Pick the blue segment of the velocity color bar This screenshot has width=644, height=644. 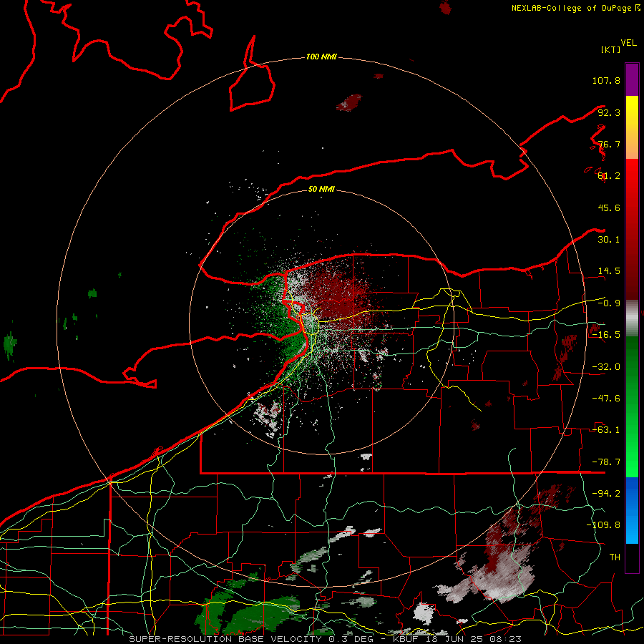[x=632, y=510]
